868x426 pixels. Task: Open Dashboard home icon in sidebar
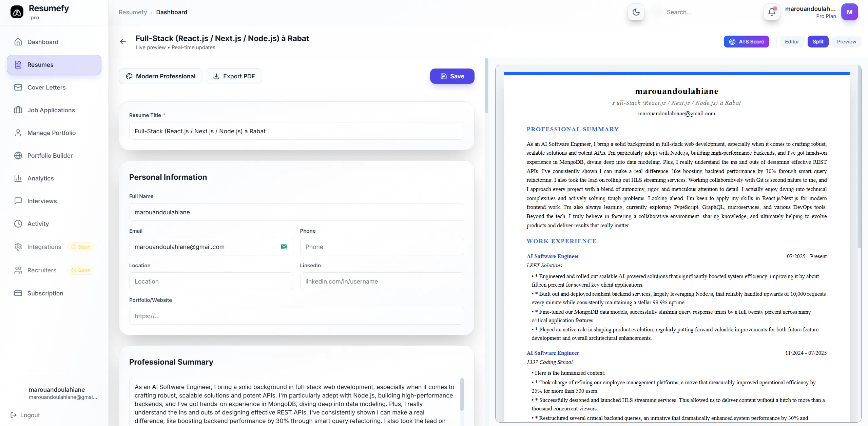point(18,42)
